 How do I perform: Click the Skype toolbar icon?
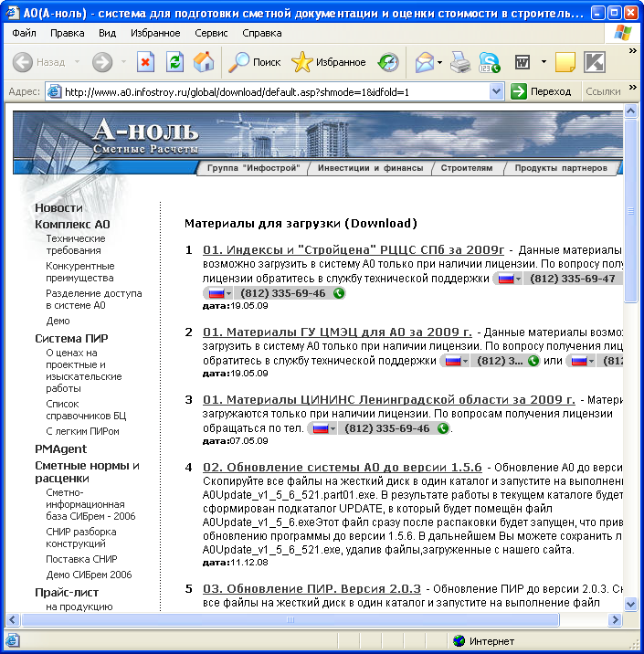pos(490,62)
